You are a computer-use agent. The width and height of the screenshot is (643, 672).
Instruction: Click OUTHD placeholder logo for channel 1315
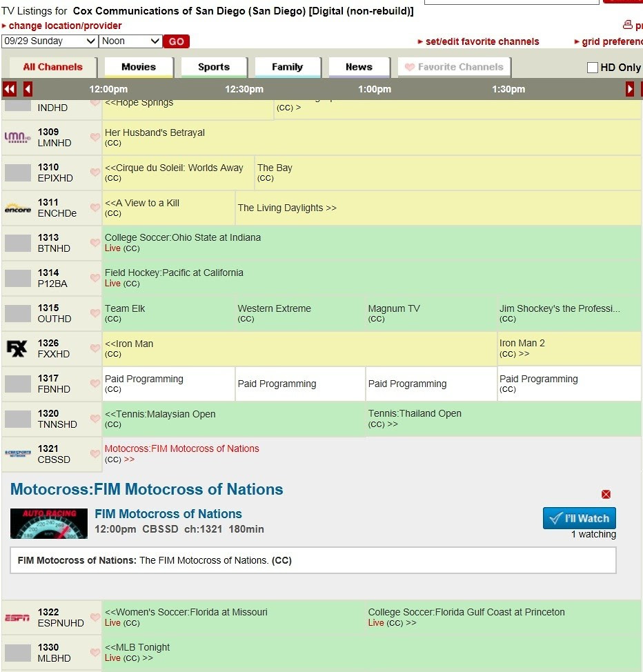click(x=17, y=313)
